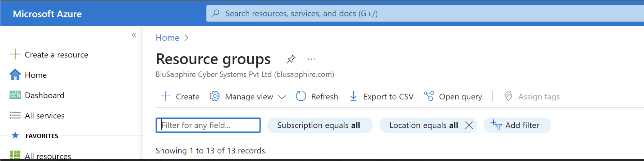This screenshot has width=644, height=161.
Task: Open Dashboard from the sidebar
Action: 44,95
